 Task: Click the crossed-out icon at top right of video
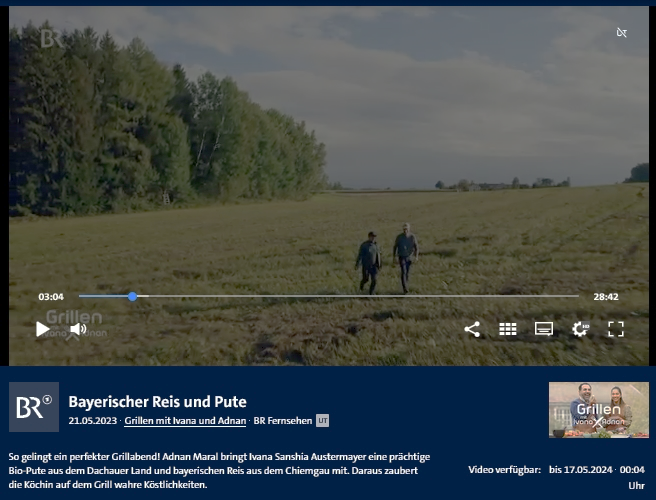[621, 33]
